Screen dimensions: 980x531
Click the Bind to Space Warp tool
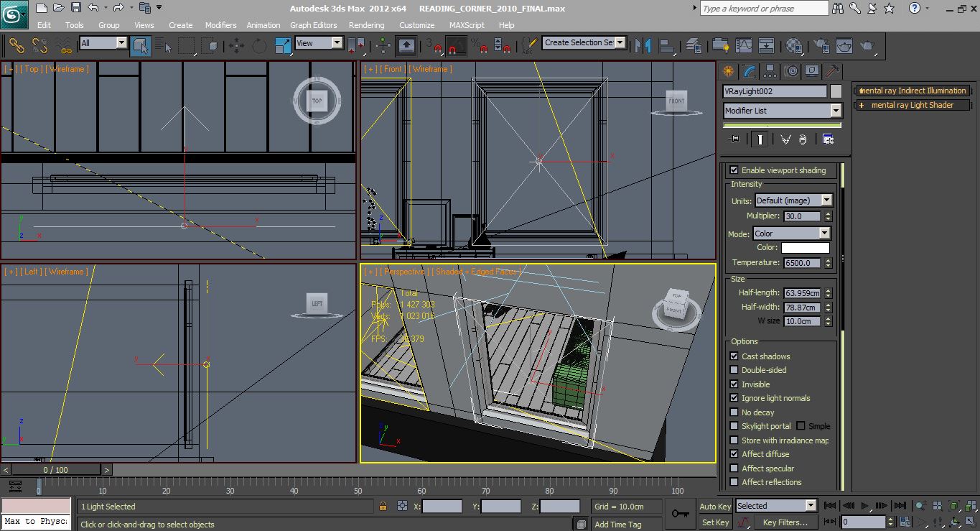(x=65, y=46)
